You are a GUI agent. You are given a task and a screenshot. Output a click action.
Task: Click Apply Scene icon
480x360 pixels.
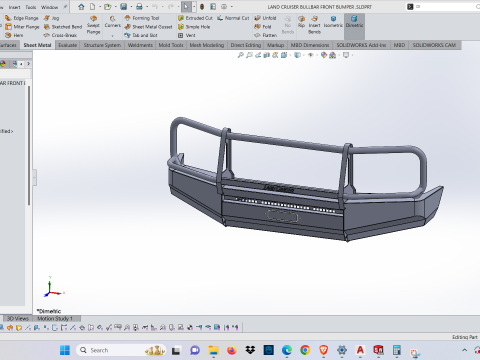pos(332,55)
